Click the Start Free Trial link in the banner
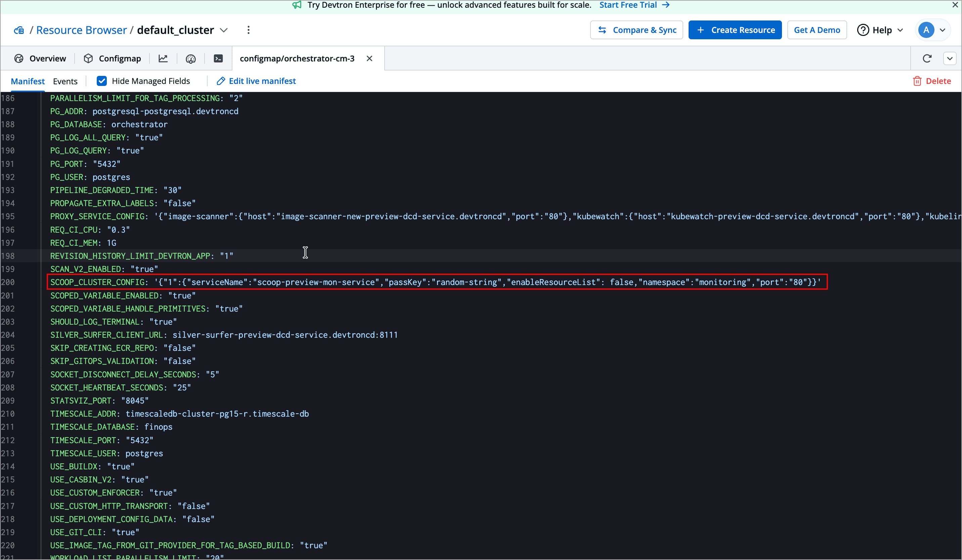This screenshot has height=560, width=962. click(x=634, y=5)
